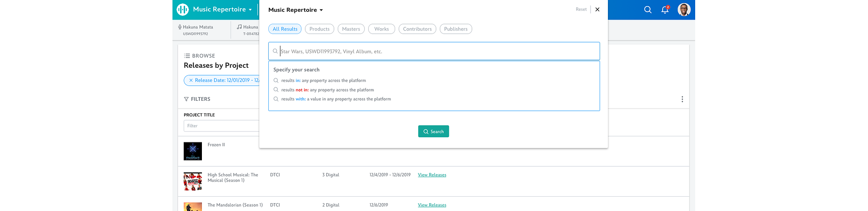The width and height of the screenshot is (868, 211).
Task: Open the search magnifier in top bar
Action: pos(648,10)
